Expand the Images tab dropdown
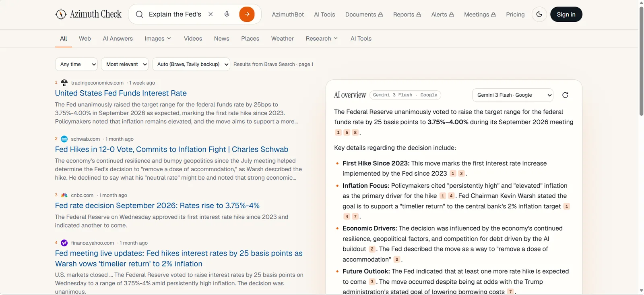The width and height of the screenshot is (644, 295). pyautogui.click(x=158, y=39)
